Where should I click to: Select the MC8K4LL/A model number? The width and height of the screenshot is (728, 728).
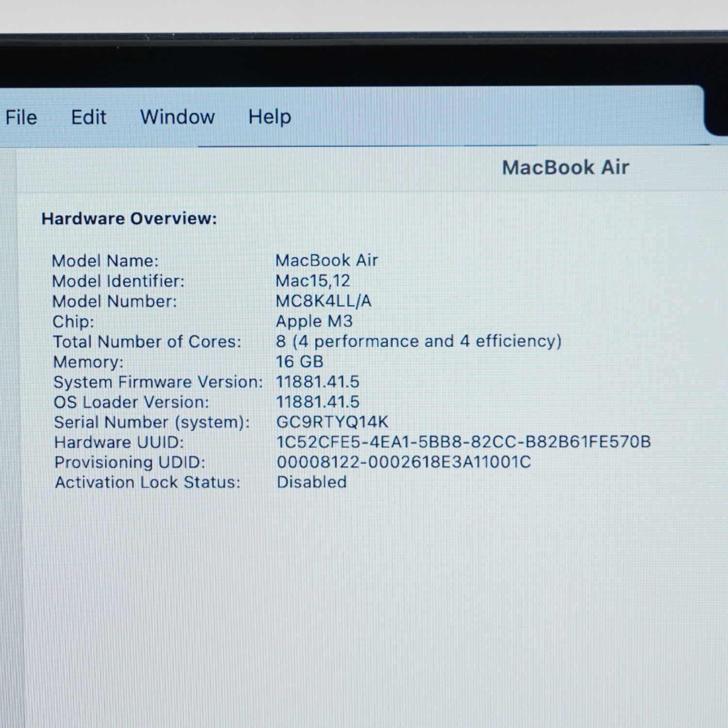tap(324, 301)
